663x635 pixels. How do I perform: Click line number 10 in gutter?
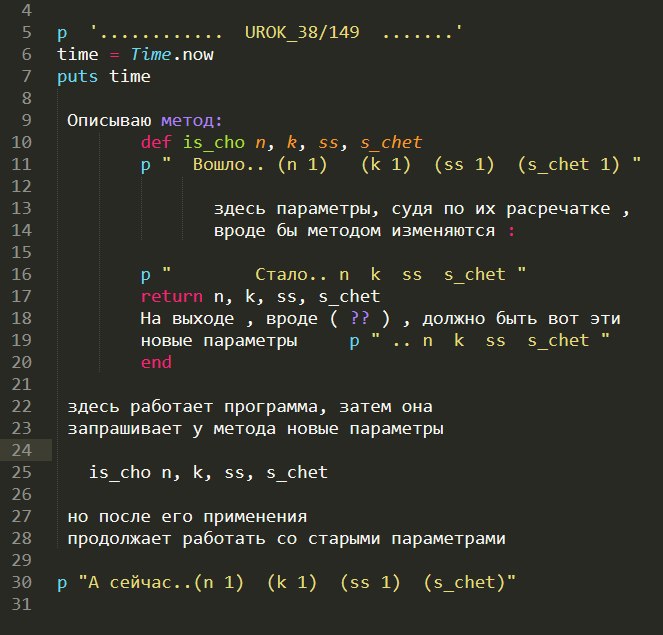point(21,142)
